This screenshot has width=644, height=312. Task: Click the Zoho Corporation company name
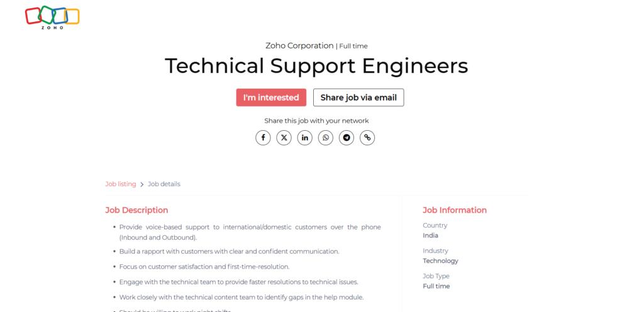pyautogui.click(x=299, y=46)
